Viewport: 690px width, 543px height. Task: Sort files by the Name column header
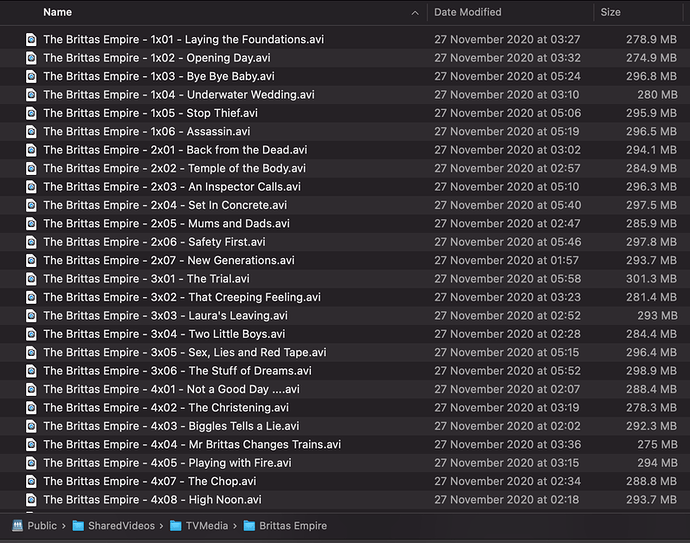point(57,12)
